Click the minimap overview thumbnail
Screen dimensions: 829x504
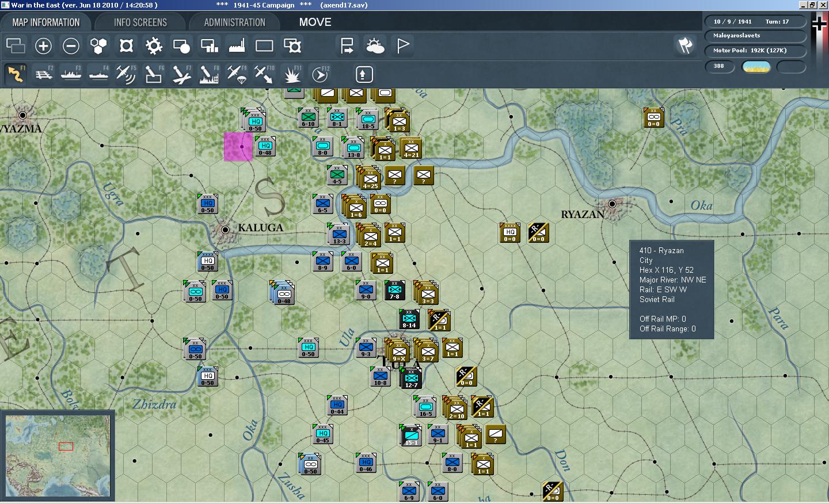point(58,456)
